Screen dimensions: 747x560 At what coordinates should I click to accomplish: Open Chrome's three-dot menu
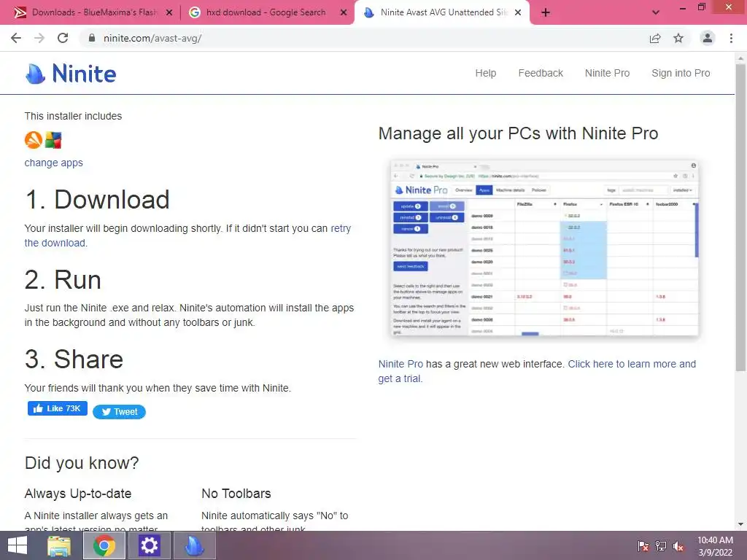[731, 38]
